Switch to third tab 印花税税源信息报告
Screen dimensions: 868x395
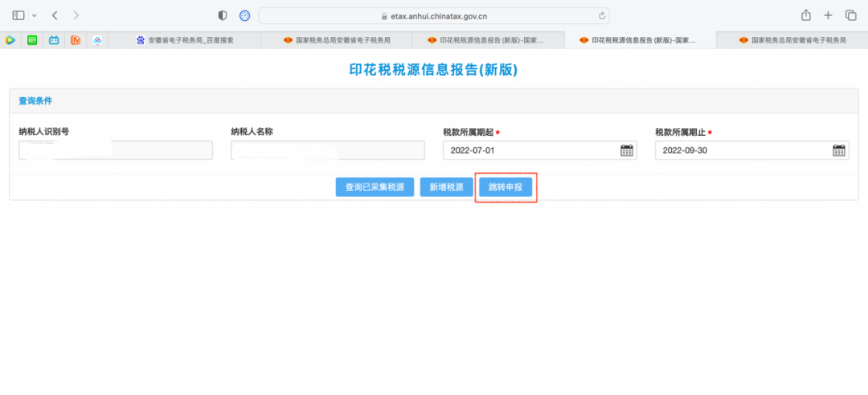pos(489,40)
